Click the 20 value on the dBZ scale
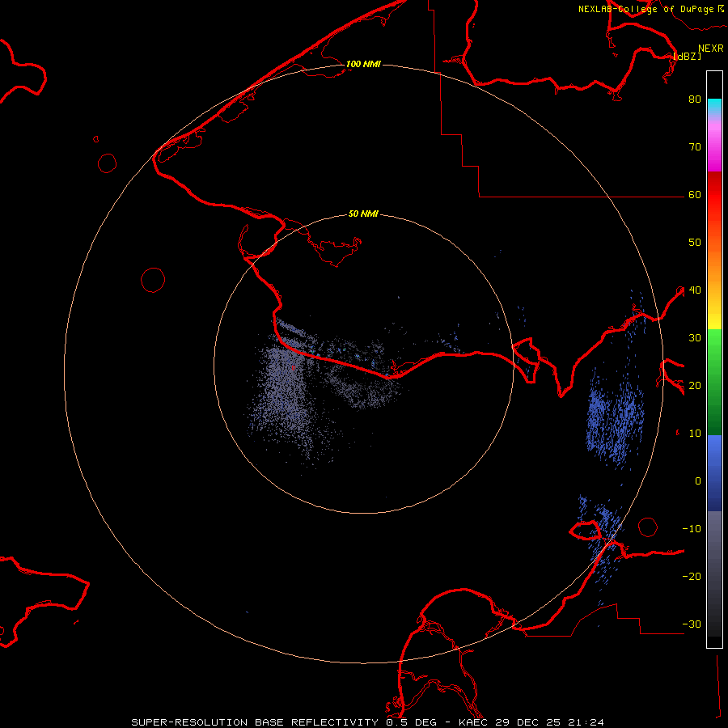The image size is (728, 728). pyautogui.click(x=695, y=386)
